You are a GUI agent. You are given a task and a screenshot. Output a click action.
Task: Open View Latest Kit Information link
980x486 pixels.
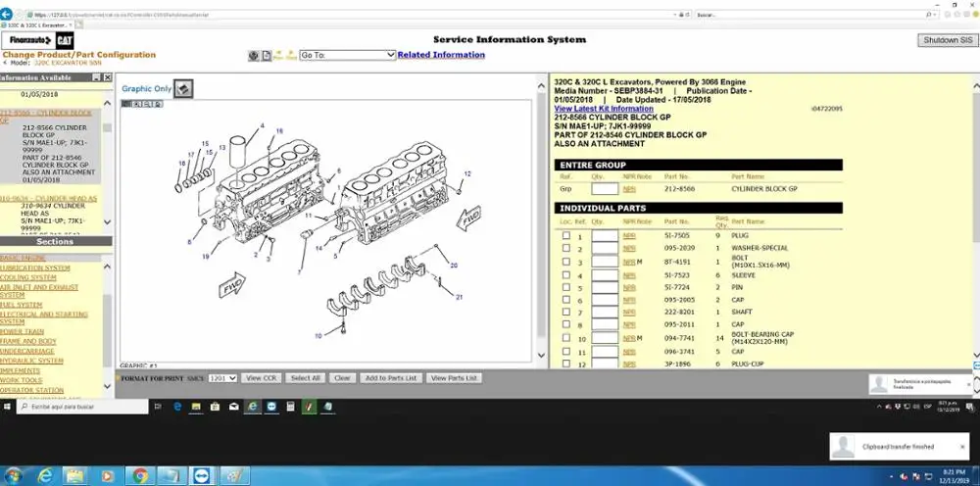point(604,109)
